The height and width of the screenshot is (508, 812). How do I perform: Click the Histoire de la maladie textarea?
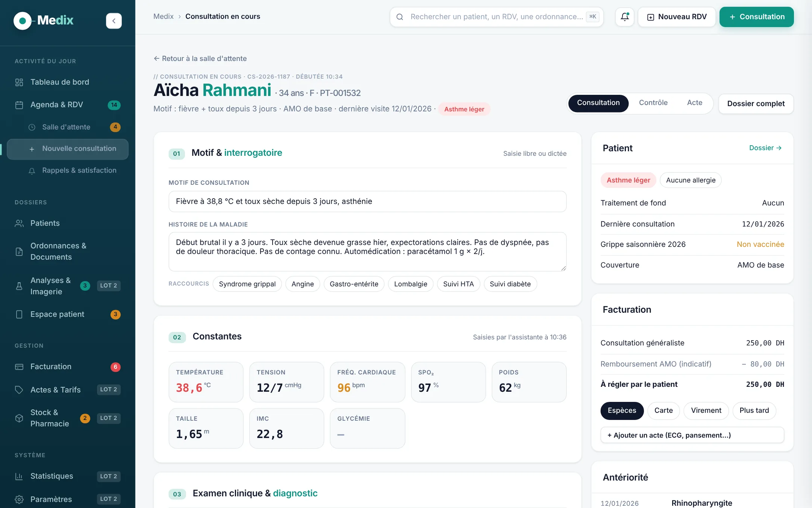367,252
